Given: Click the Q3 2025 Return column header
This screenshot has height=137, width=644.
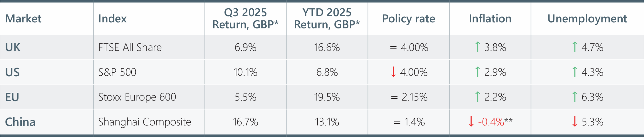Looking at the screenshot, I should coord(245,19).
